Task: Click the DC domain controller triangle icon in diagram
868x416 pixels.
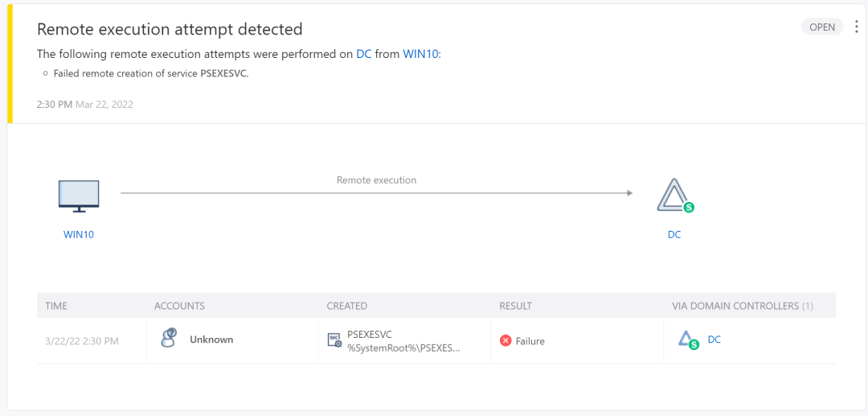Action: tap(672, 196)
